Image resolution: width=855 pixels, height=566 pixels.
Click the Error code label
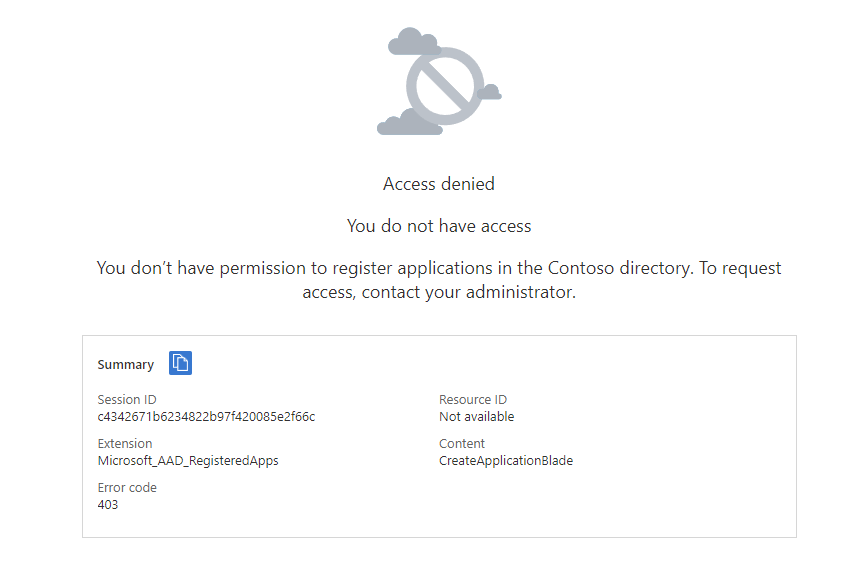pyautogui.click(x=127, y=487)
